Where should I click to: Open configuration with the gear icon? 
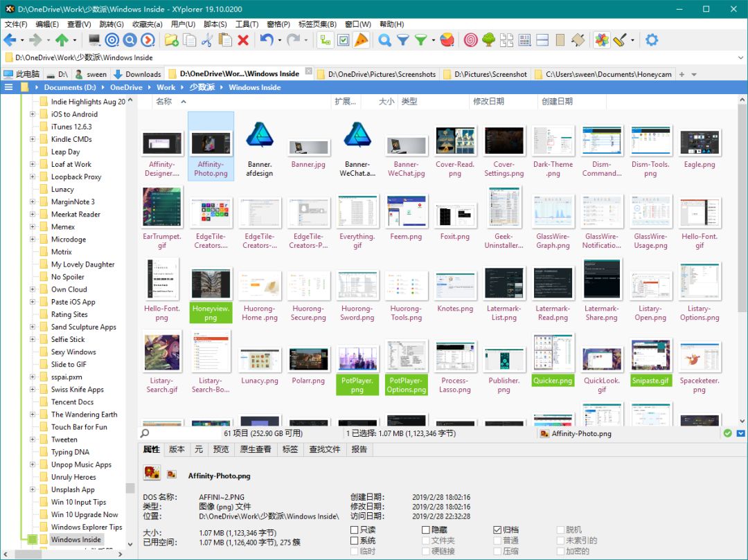pos(652,40)
